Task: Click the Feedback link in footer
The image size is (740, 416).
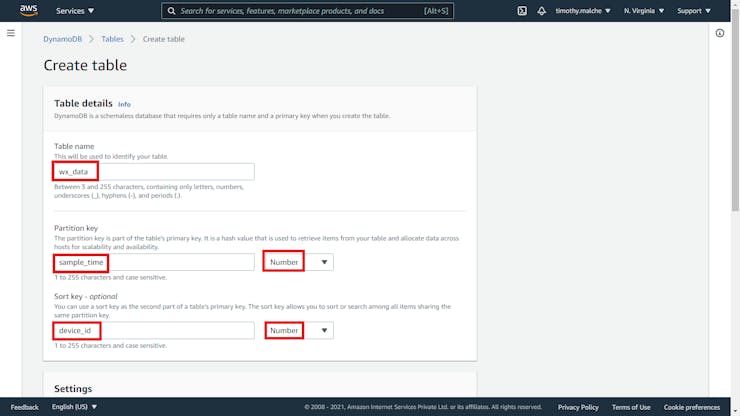Action: 25,407
